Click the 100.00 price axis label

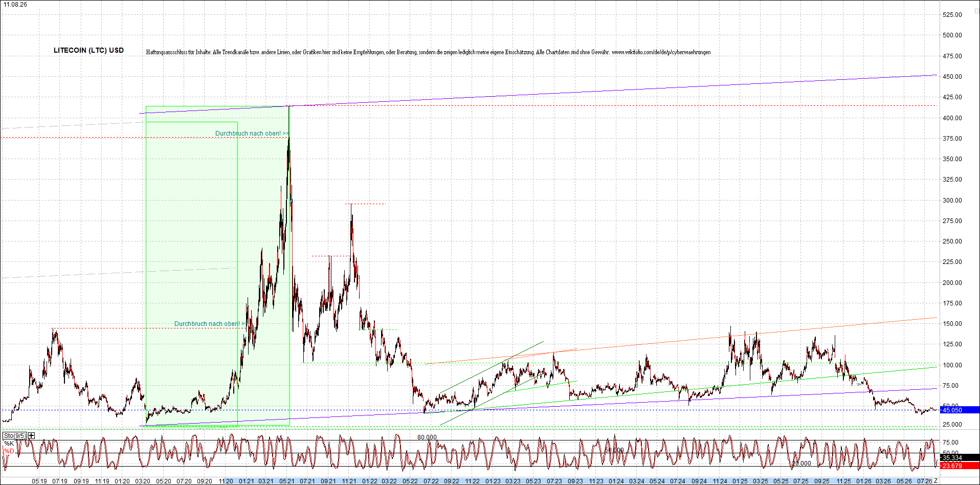click(x=952, y=365)
